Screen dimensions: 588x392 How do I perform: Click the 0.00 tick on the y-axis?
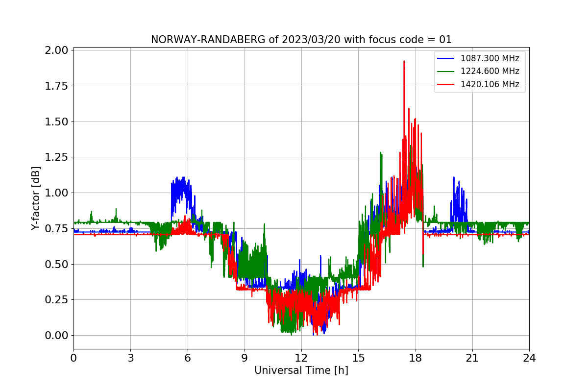[57, 335]
